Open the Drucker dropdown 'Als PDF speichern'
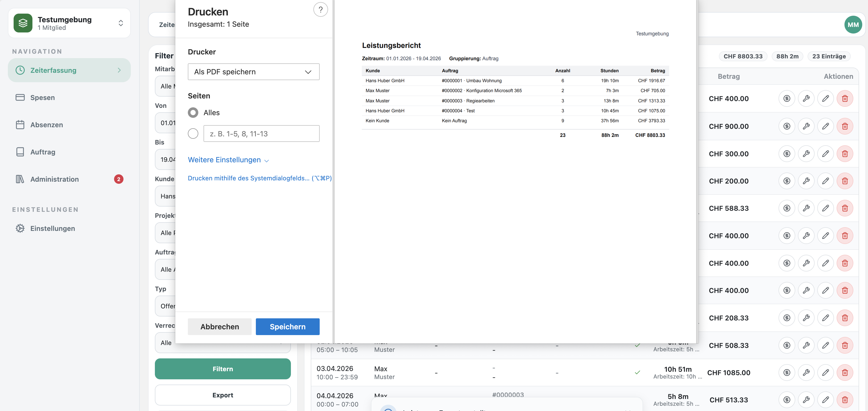This screenshot has width=868, height=411. (253, 72)
